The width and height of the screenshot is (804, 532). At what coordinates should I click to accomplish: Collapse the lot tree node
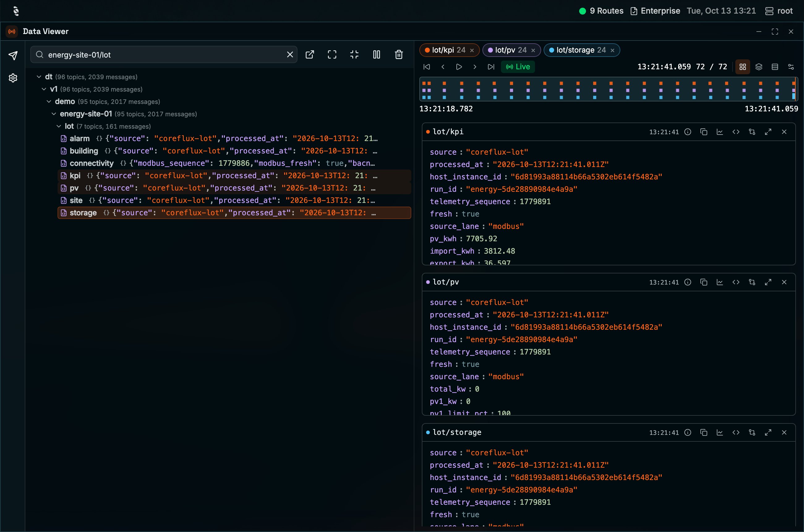[x=59, y=126]
